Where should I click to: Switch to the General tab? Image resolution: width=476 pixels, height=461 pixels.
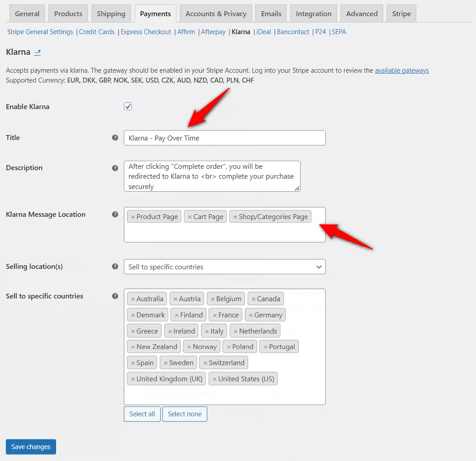(x=27, y=13)
